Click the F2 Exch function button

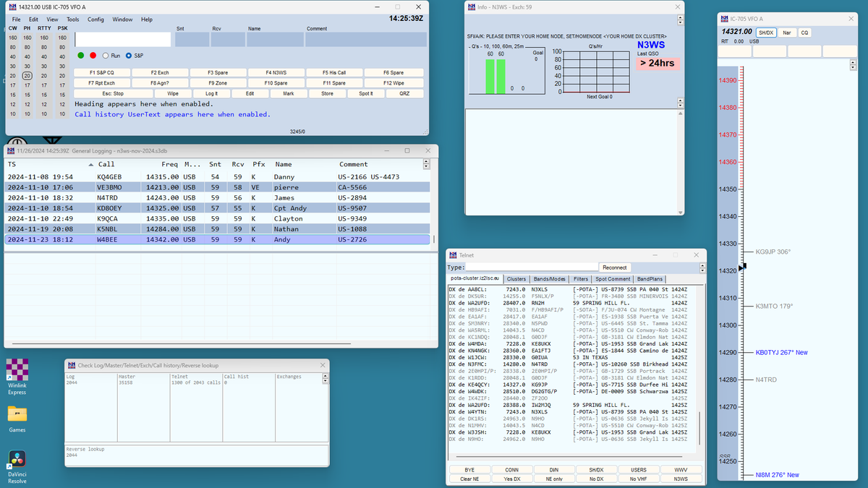pos(160,72)
